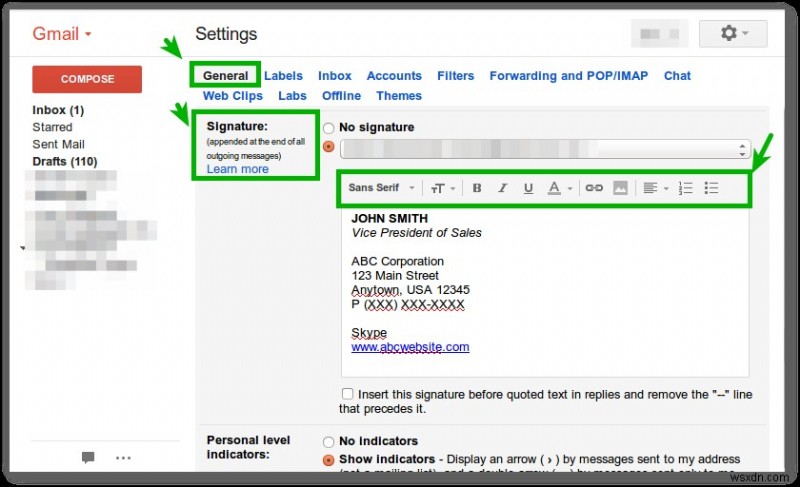
Task: Open the Web Clips tab
Action: [233, 95]
